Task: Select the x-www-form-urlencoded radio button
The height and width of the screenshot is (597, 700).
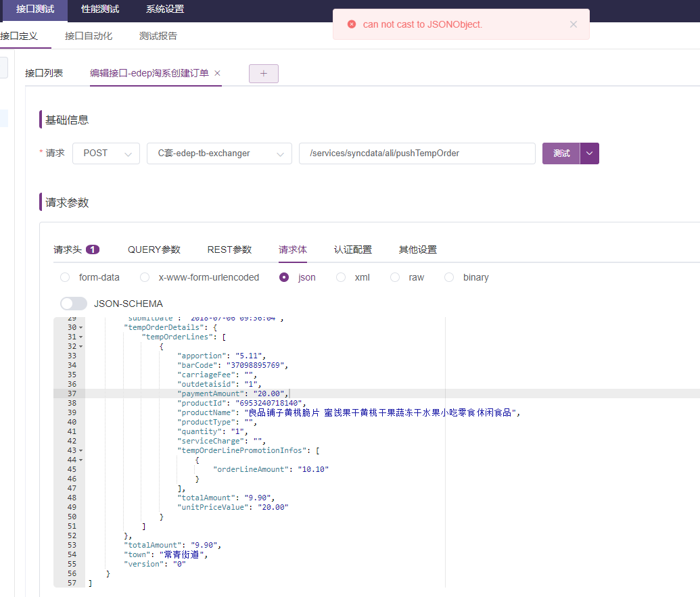Action: (145, 277)
